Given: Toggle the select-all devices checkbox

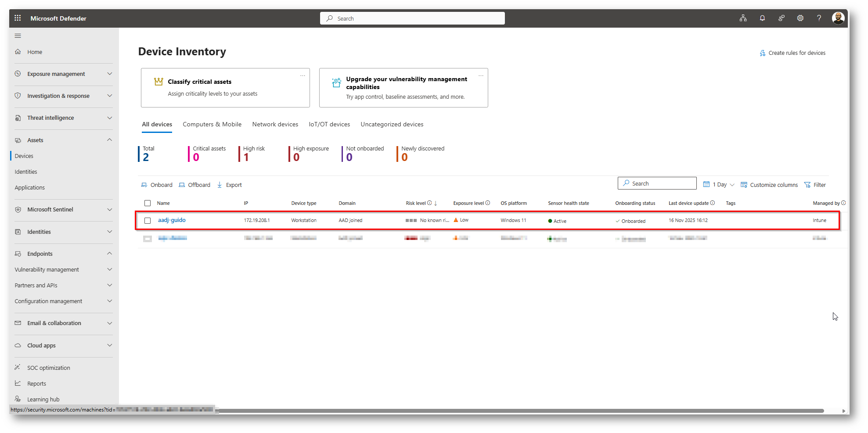Looking at the screenshot, I should point(148,203).
